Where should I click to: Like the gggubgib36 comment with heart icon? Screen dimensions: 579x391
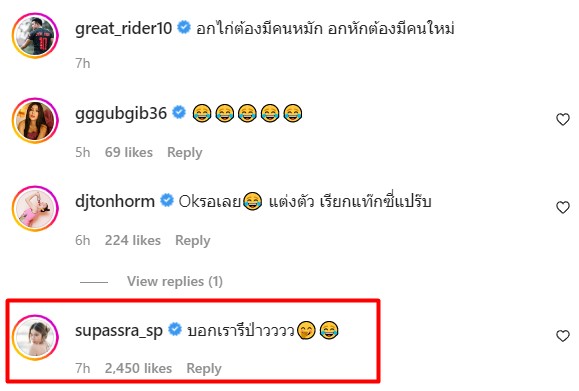563,119
